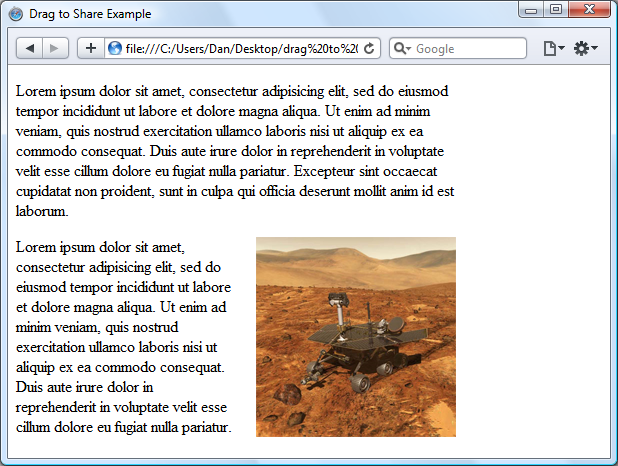The height and width of the screenshot is (466, 618).
Task: Click the Mars rover image
Action: click(356, 337)
